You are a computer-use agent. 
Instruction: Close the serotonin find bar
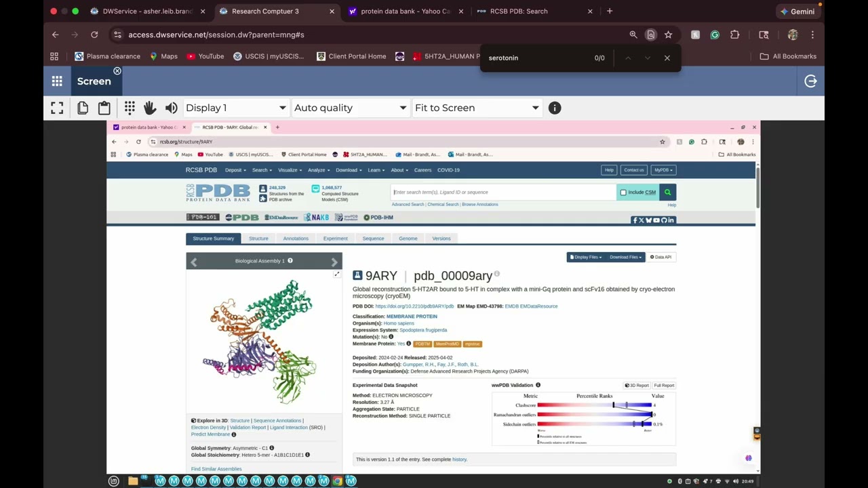pos(667,58)
